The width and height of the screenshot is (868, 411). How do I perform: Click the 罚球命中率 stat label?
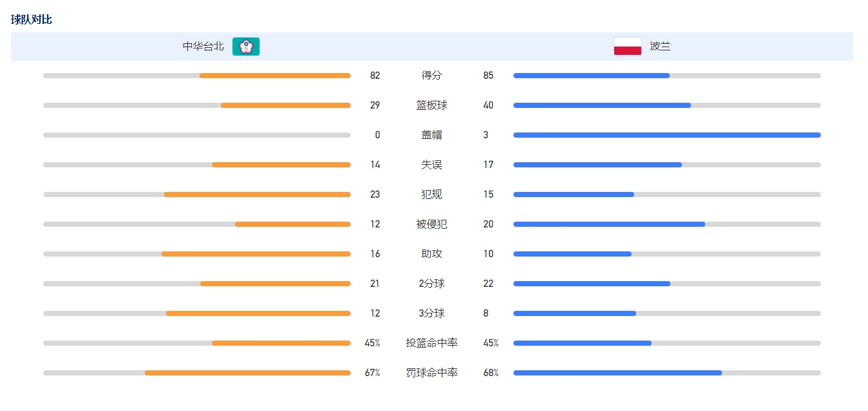(x=432, y=373)
